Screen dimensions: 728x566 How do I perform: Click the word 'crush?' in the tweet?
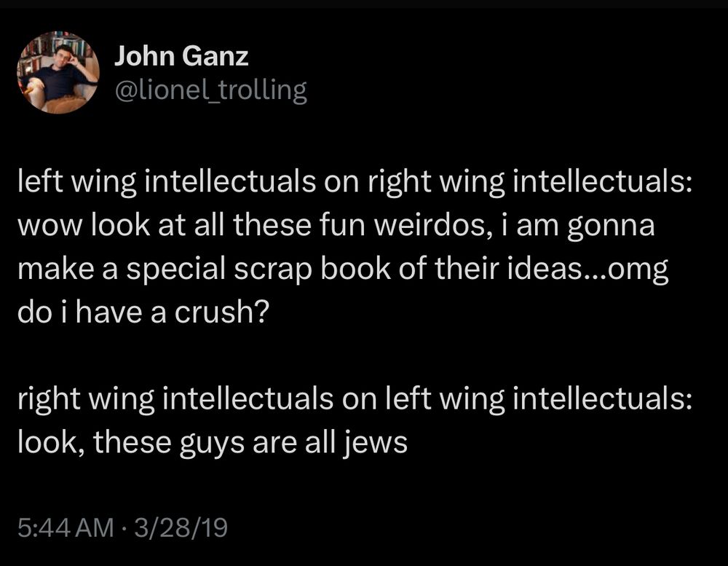pyautogui.click(x=222, y=312)
